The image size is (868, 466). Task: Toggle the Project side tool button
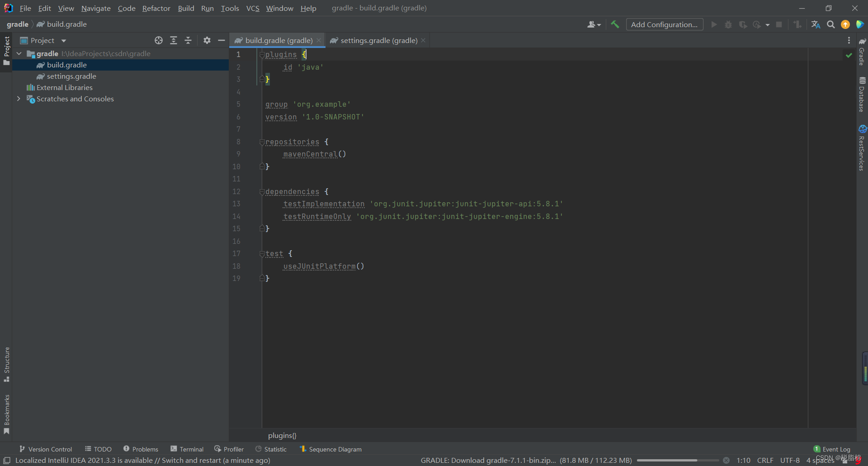(6, 51)
